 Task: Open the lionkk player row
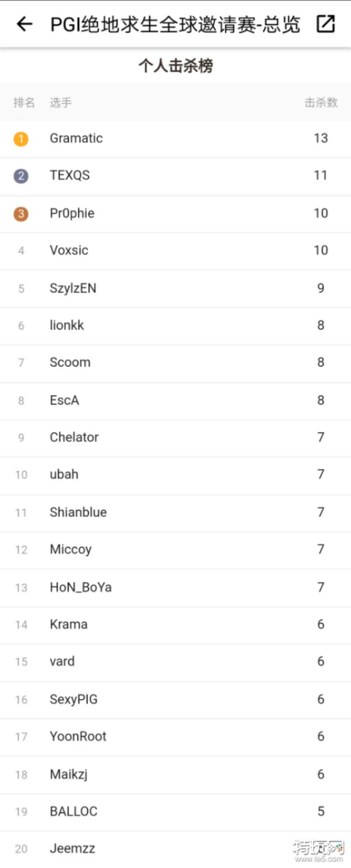[x=67, y=326]
